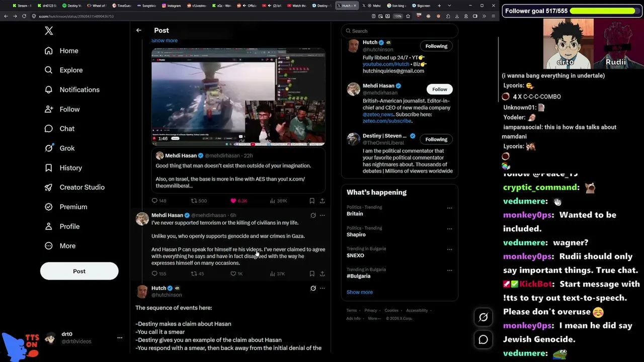Click the white Post button
Screen dimensions: 644x362
(79, 271)
